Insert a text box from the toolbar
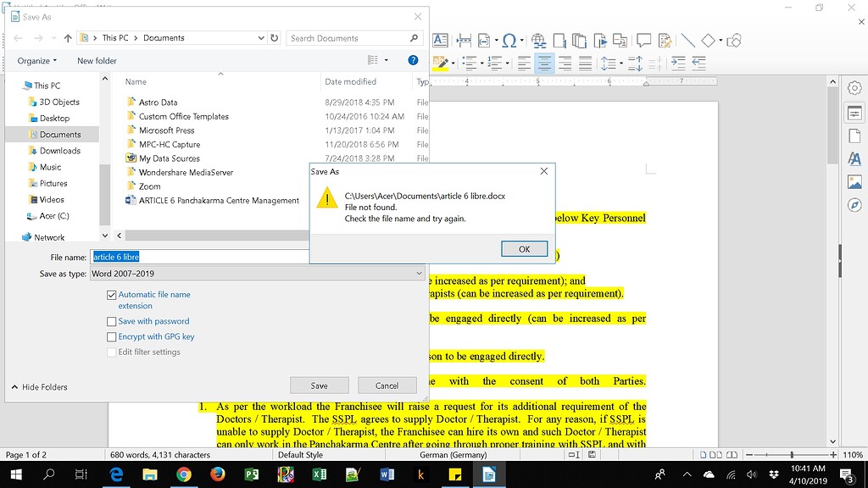 [440, 40]
